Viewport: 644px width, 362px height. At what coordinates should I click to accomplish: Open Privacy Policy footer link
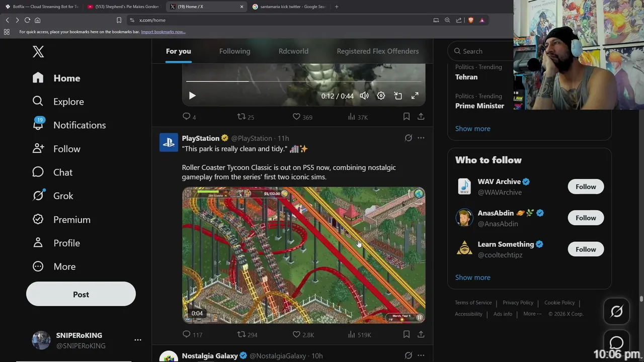coord(518,303)
